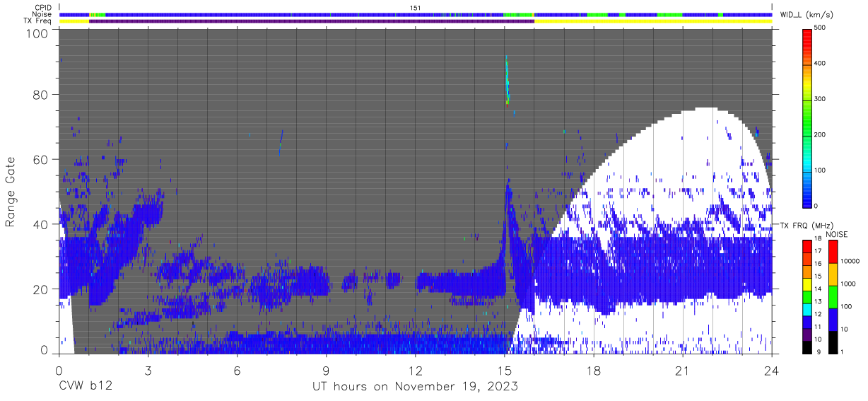The height and width of the screenshot is (401, 868).
Task: Click the 21 hour tick on the time axis
Action: click(683, 370)
